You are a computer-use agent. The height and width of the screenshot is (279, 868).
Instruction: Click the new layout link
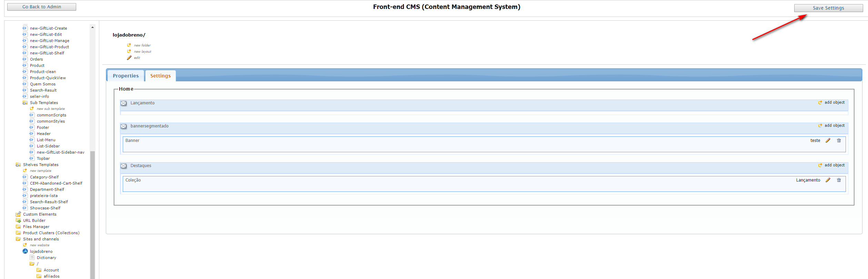(x=142, y=52)
